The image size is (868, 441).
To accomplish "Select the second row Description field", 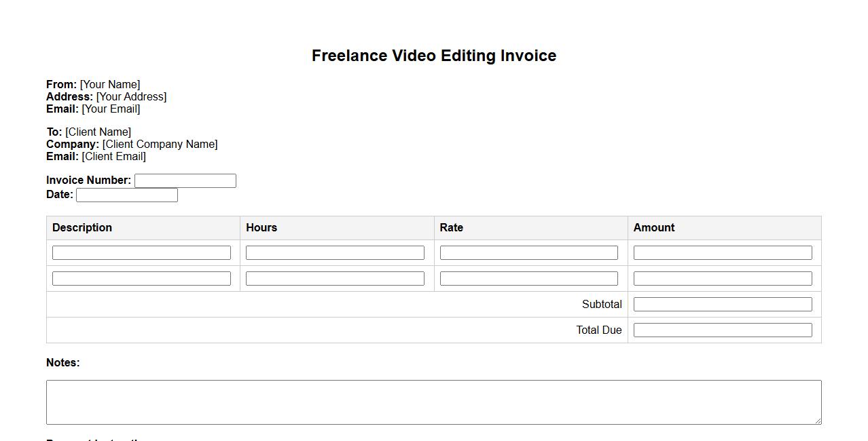I will pos(141,279).
